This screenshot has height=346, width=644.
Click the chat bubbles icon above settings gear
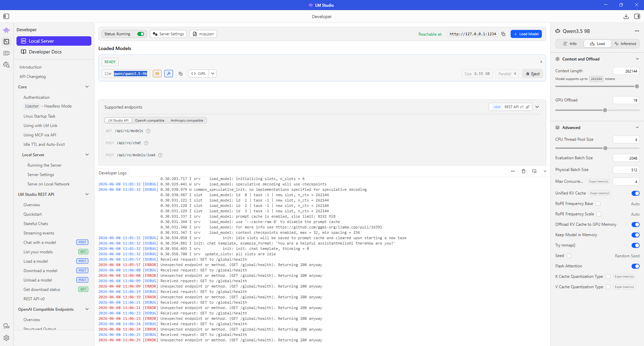tap(6, 326)
